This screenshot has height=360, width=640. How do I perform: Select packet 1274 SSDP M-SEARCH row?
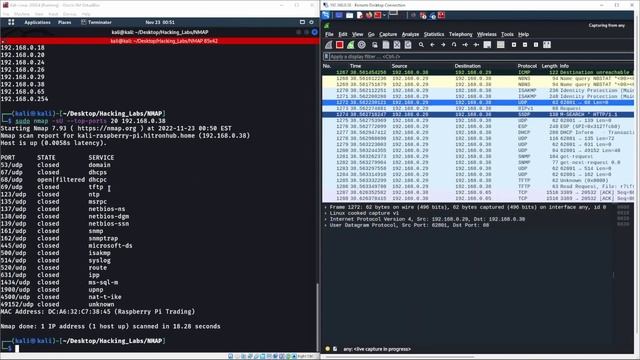[478, 115]
